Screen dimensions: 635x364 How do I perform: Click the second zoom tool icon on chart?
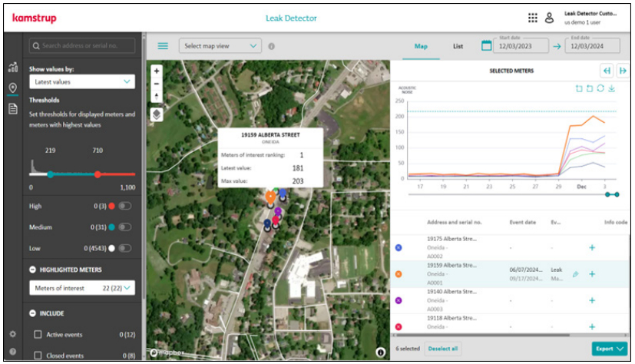(x=590, y=88)
